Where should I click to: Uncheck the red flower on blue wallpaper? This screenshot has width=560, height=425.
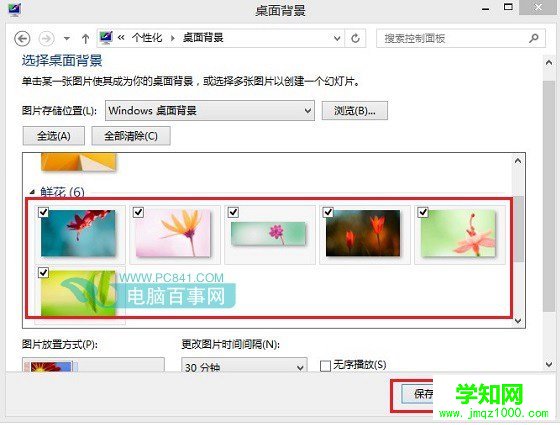(x=43, y=212)
